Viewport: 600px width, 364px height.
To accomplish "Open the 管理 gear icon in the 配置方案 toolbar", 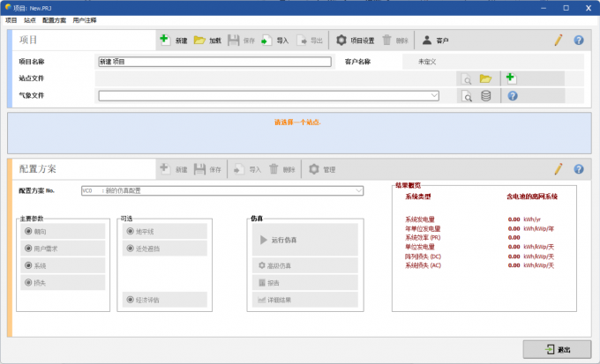I will (314, 169).
